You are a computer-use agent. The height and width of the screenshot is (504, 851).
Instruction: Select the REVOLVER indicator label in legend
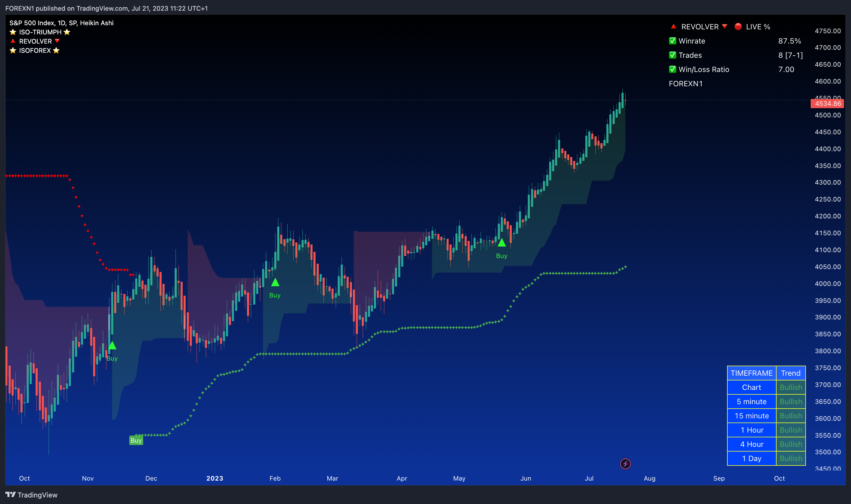35,41
